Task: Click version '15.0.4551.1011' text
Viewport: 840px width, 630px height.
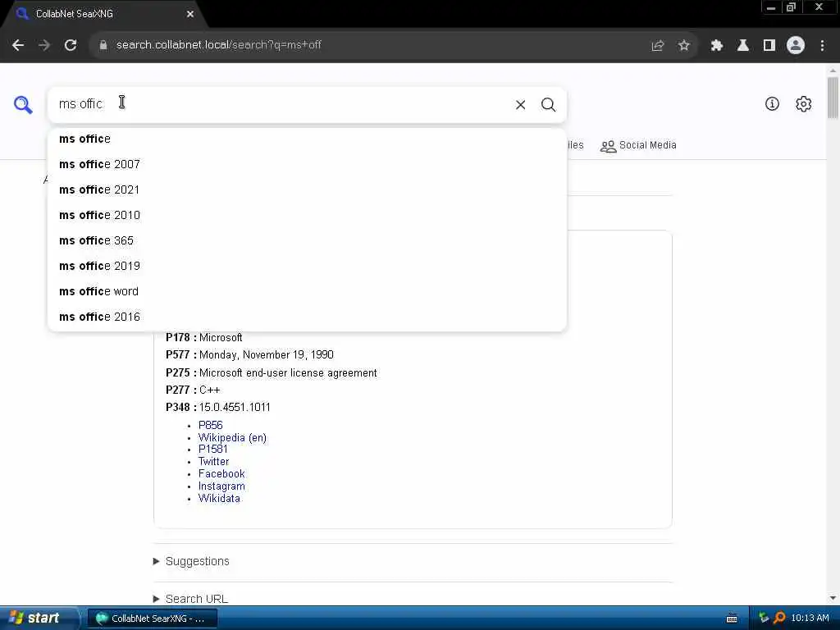Action: 235,408
